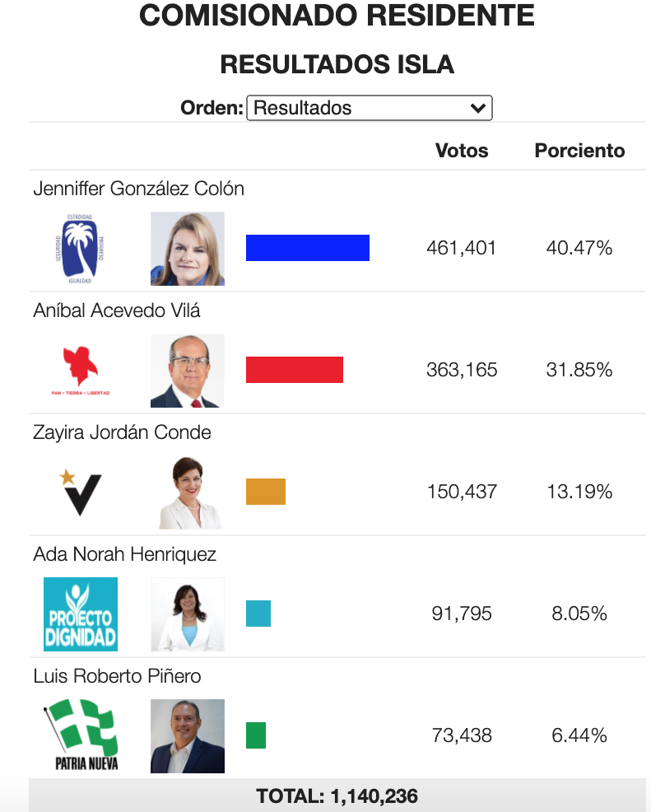Click the green vote bar for Piñero
This screenshot has height=812, width=651.
[256, 735]
